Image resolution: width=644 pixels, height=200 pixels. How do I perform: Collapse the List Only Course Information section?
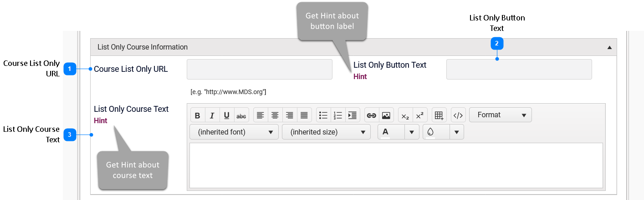[609, 47]
